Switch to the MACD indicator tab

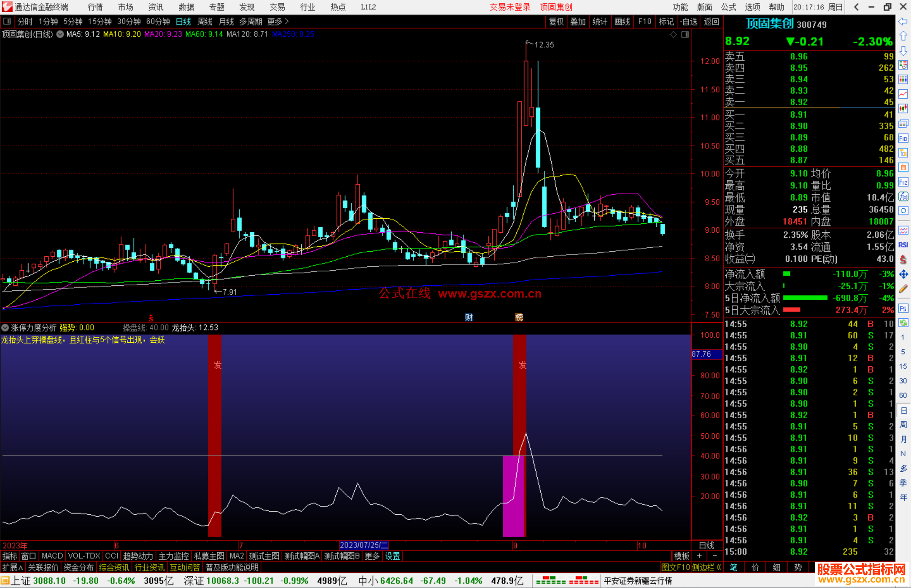[x=52, y=556]
